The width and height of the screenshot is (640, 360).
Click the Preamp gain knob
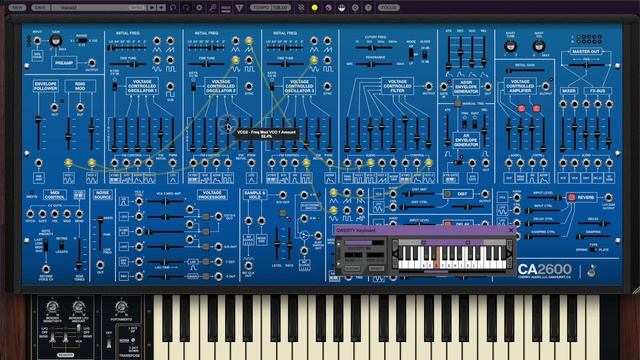(56, 41)
